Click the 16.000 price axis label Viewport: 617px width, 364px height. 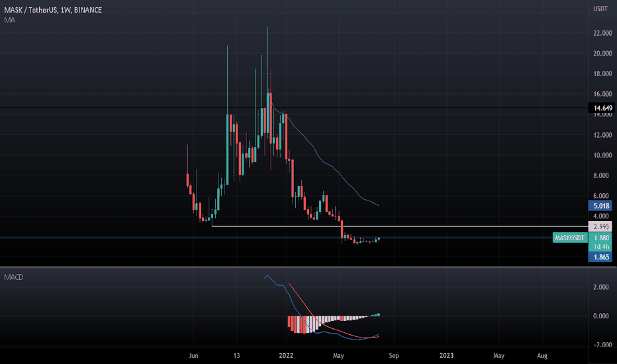602,94
